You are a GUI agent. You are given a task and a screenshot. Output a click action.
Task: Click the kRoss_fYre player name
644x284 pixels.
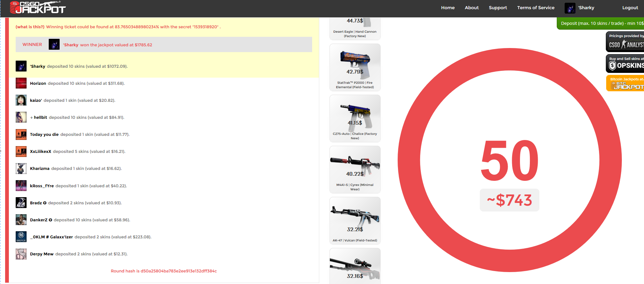(42, 186)
